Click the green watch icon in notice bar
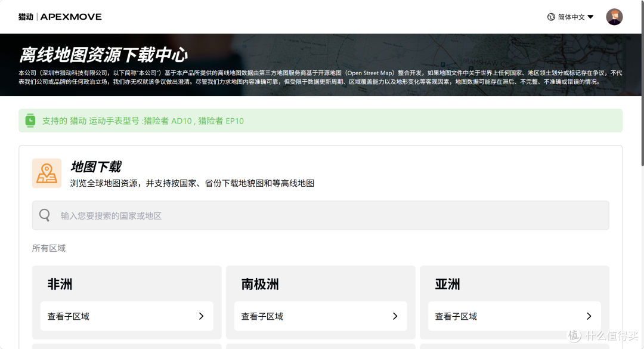Image resolution: width=644 pixels, height=349 pixels. [x=30, y=121]
